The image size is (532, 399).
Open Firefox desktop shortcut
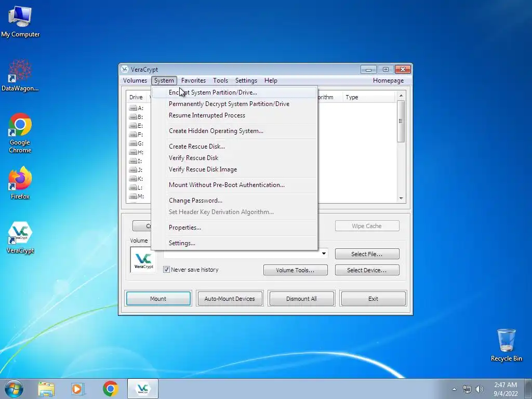tap(20, 183)
